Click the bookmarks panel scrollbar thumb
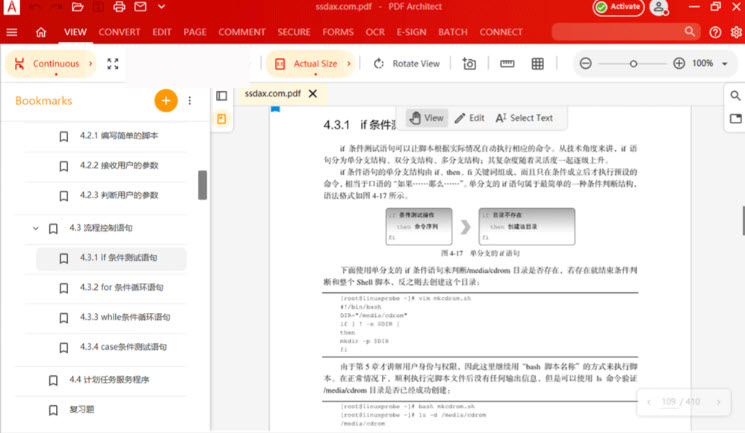This screenshot has width=745, height=433. pos(202,185)
